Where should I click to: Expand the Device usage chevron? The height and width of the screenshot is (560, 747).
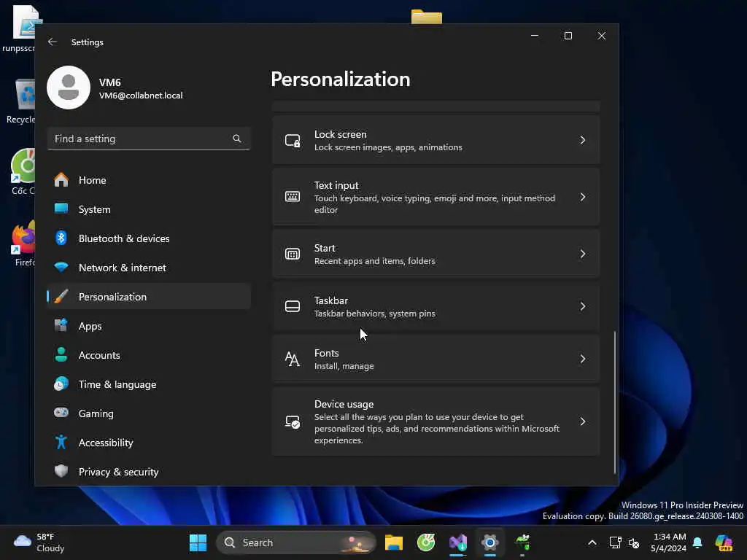point(582,421)
